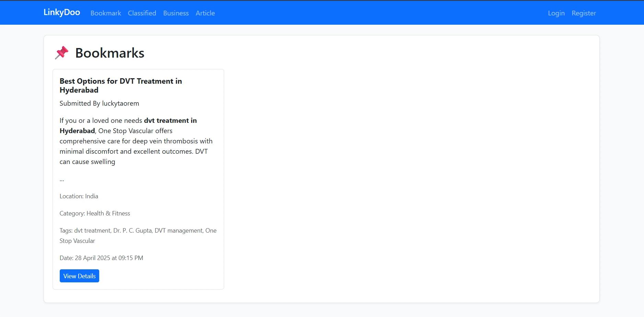Click the dvt treatment tag
Image resolution: width=644 pixels, height=317 pixels.
point(92,230)
